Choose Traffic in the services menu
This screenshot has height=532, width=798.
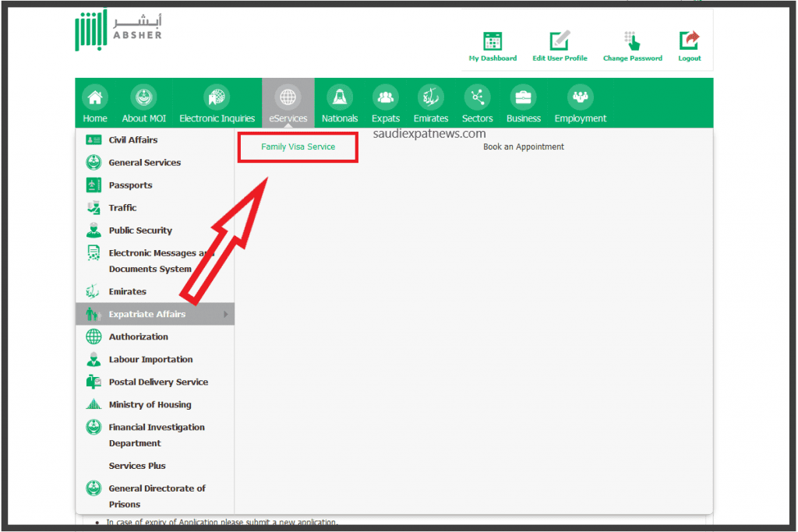point(122,208)
